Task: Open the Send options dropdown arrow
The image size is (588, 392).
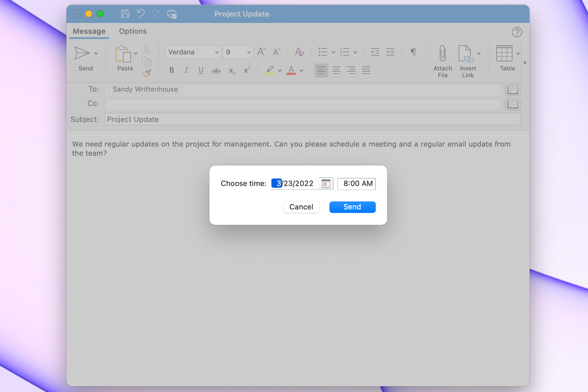Action: tap(96, 54)
